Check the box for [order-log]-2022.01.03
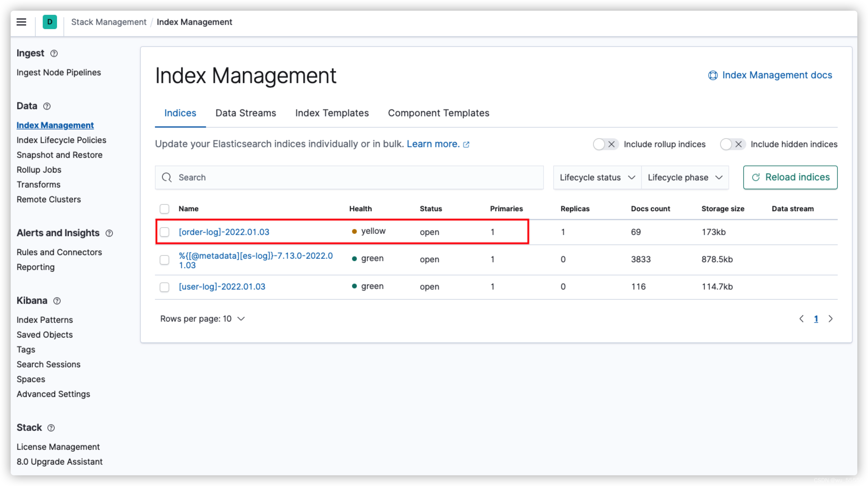The height and width of the screenshot is (486, 868). (x=164, y=232)
